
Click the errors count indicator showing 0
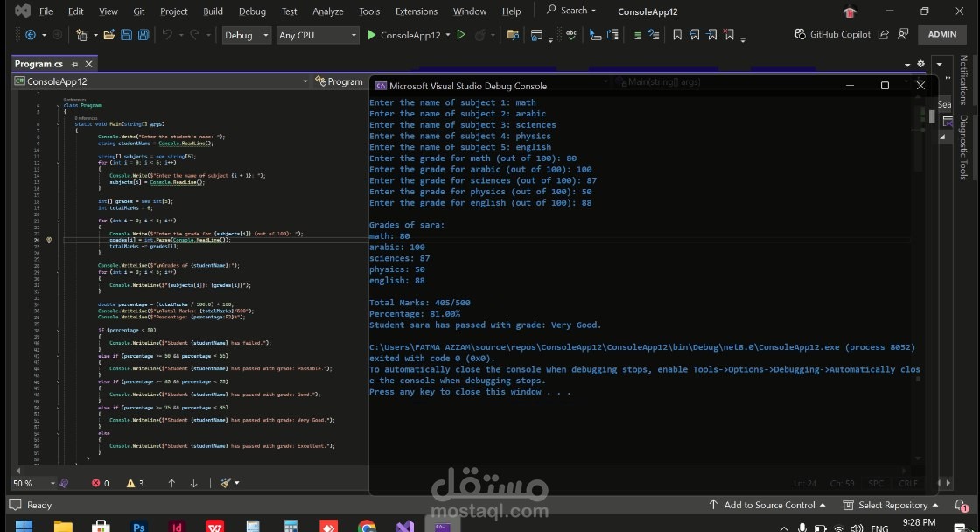pyautogui.click(x=100, y=483)
